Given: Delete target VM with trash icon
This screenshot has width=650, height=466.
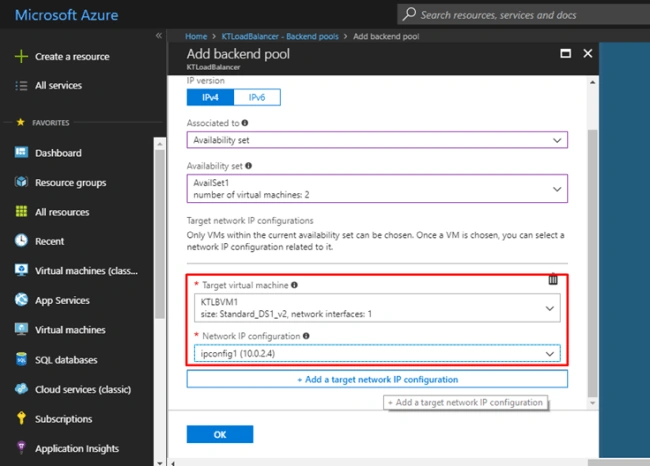Looking at the screenshot, I should 553,279.
